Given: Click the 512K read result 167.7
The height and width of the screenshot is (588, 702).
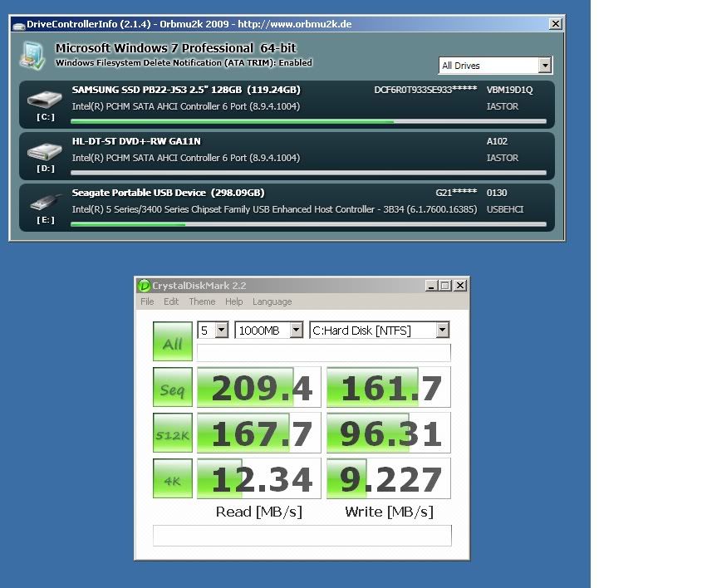Looking at the screenshot, I should click(259, 434).
